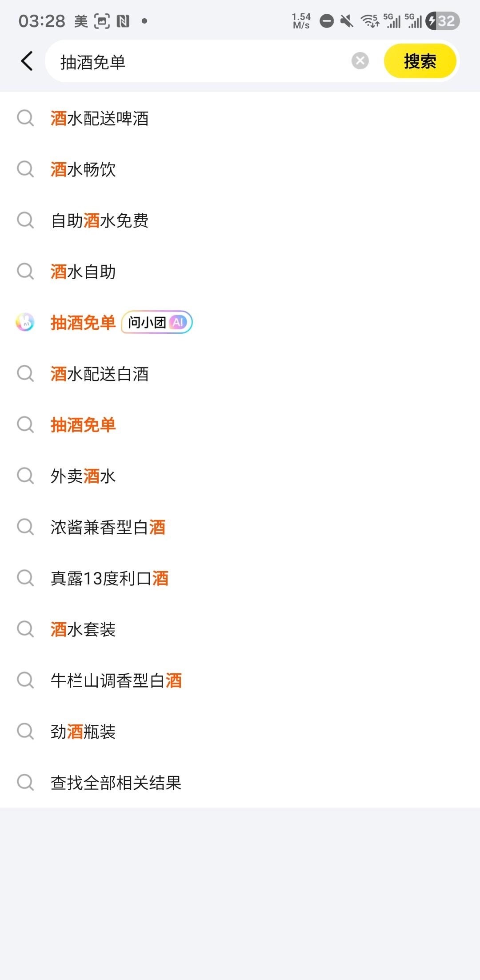
Task: Tap the magnifier icon next to 外卖酒水
Action: point(25,476)
